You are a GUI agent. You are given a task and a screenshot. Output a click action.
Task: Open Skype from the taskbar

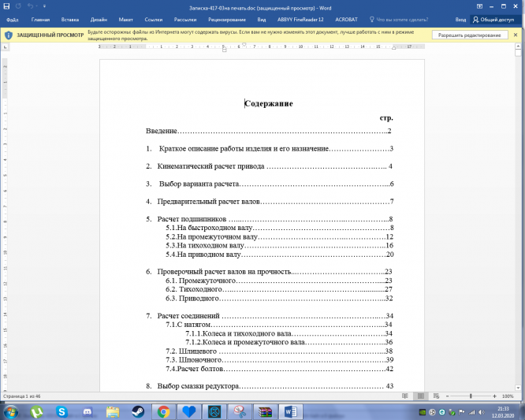click(x=62, y=411)
